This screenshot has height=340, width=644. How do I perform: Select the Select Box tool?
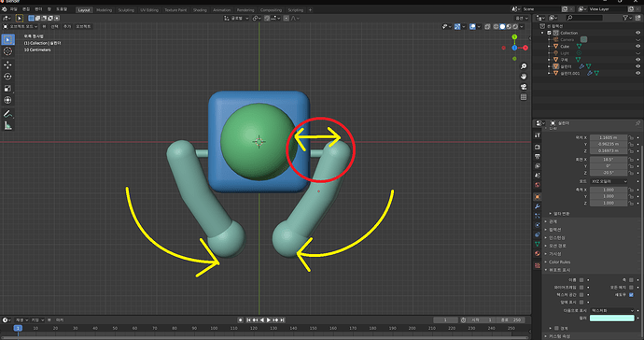(7, 39)
